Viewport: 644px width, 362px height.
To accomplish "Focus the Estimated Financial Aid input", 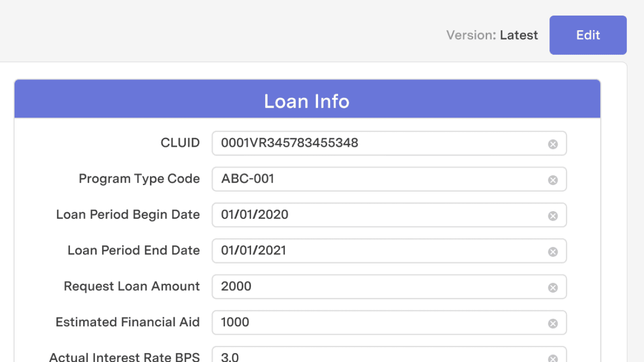I will click(389, 322).
